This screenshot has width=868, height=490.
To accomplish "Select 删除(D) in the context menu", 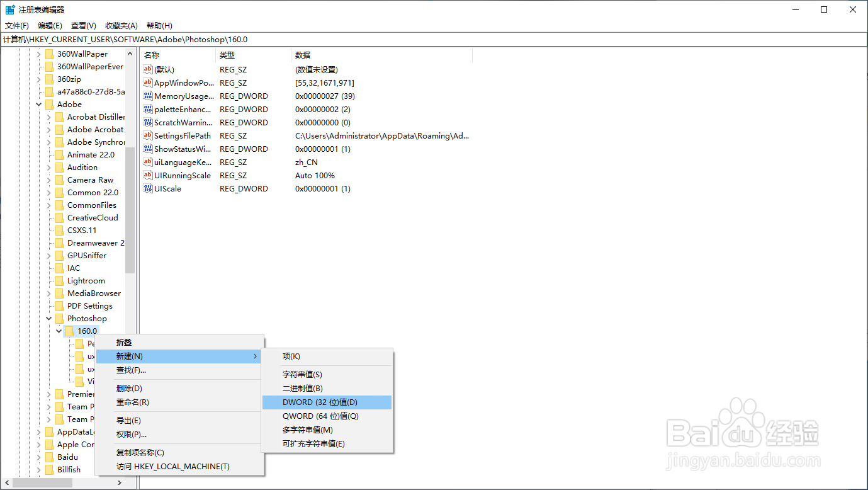I will point(179,389).
